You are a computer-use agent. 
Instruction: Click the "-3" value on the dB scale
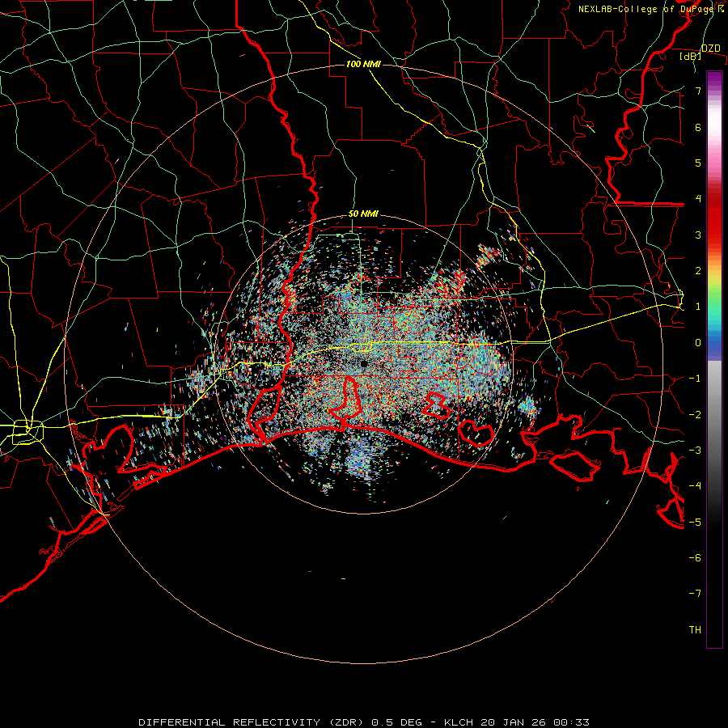pyautogui.click(x=695, y=451)
